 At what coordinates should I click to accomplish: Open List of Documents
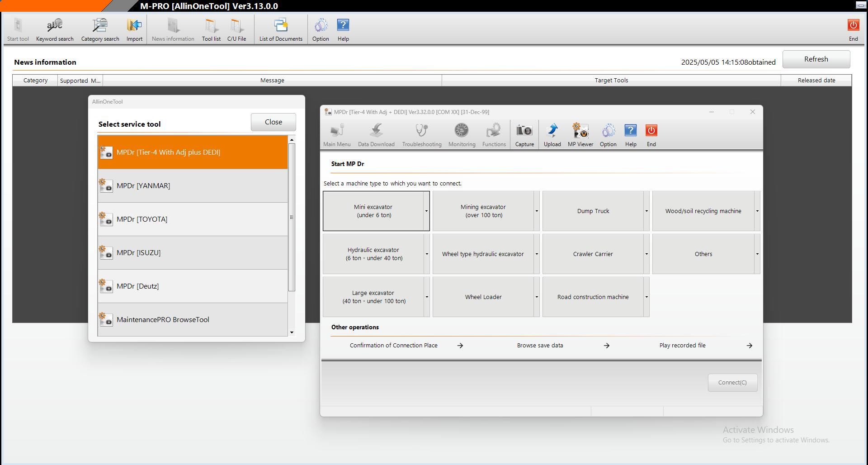click(x=281, y=29)
